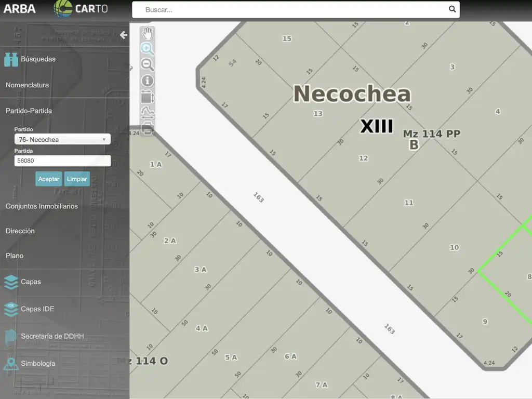Activate the zoom in magnifier tool
Screen dimensions: 532x399
[148, 49]
